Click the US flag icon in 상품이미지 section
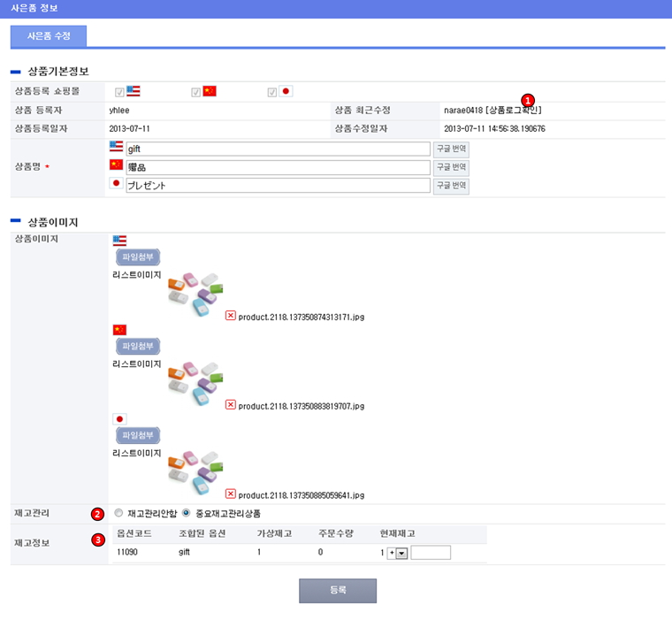Viewport: 672px width, 620px height. [x=119, y=240]
